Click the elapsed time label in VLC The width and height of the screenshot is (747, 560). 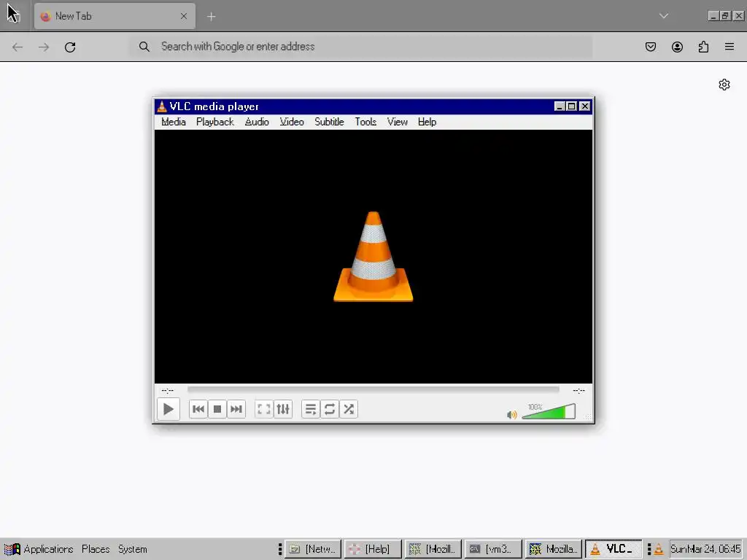pyautogui.click(x=168, y=391)
